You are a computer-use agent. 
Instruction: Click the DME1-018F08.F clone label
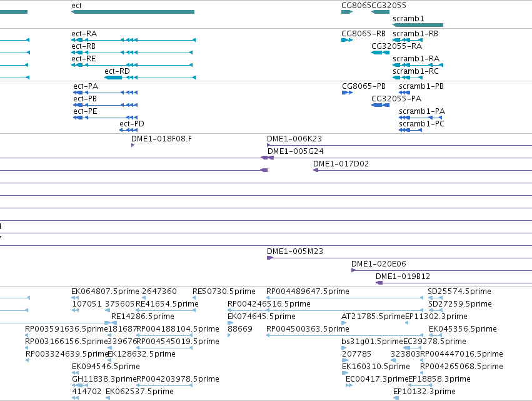tap(161, 139)
